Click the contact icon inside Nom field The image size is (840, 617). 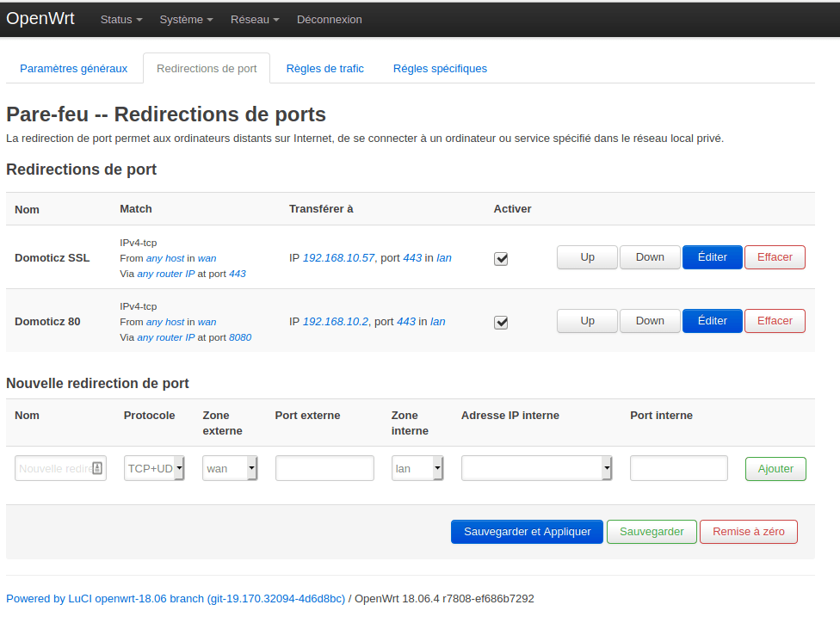coord(97,468)
